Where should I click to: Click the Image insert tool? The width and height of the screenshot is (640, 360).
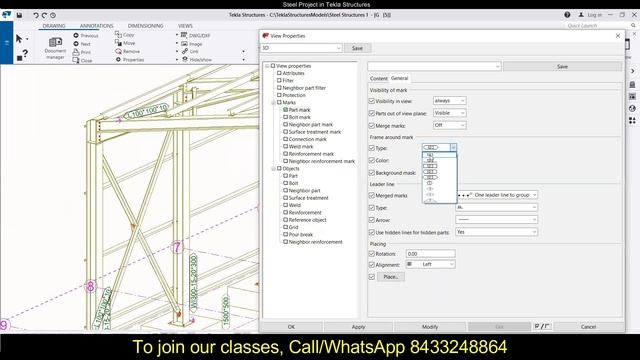coord(191,44)
